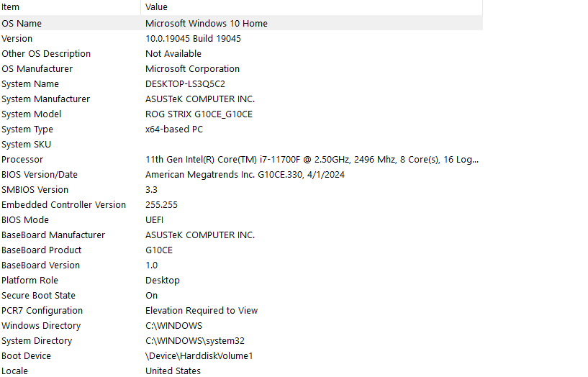Select BaseBoard Manufacturer value ASUSTeK COMPUTER INC.

pyautogui.click(x=200, y=235)
